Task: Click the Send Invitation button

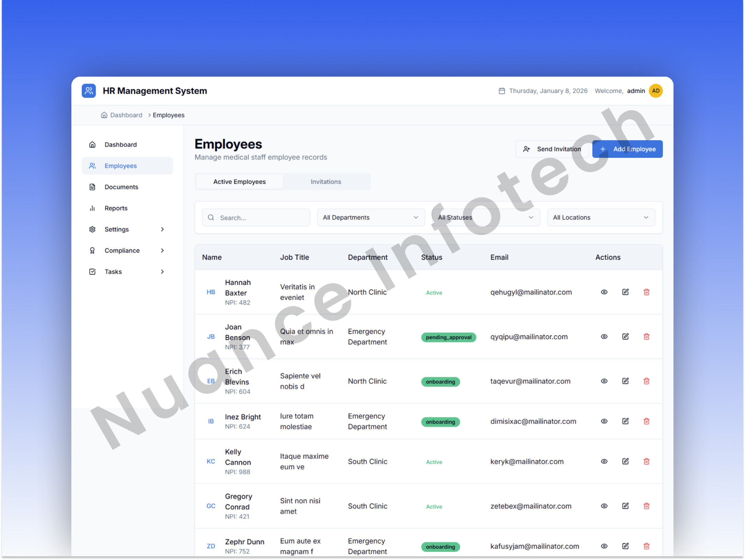Action: click(552, 149)
